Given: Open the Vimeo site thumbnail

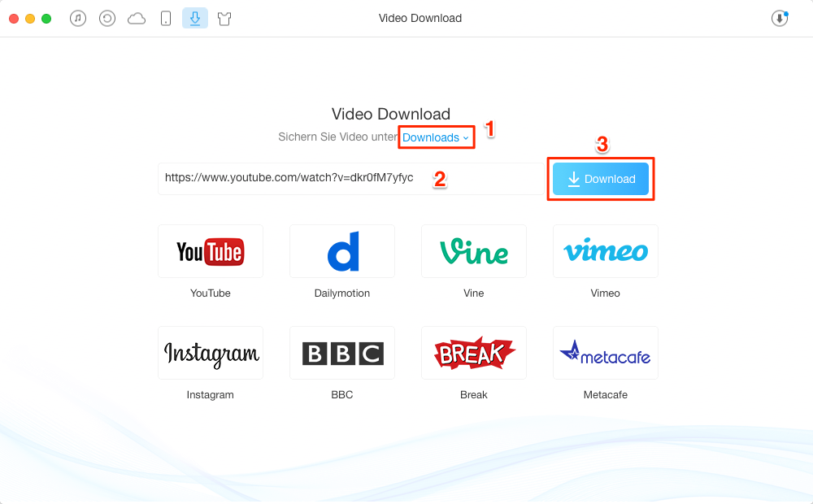Looking at the screenshot, I should (606, 251).
